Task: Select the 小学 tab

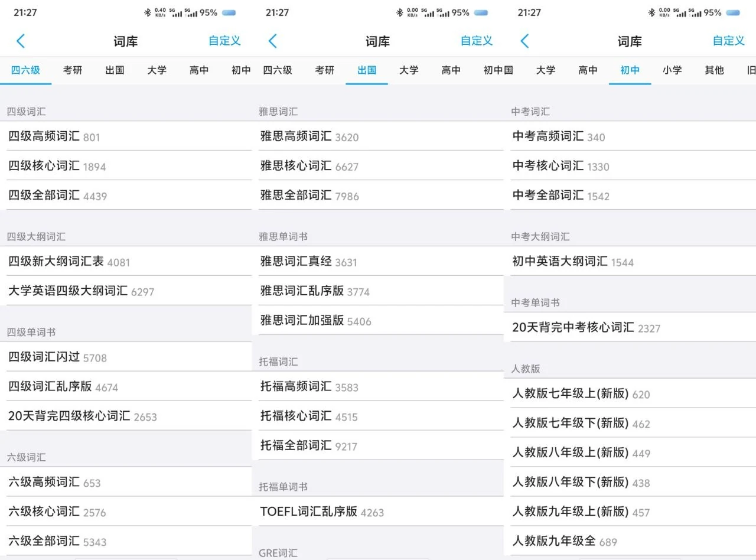Action: tap(672, 70)
